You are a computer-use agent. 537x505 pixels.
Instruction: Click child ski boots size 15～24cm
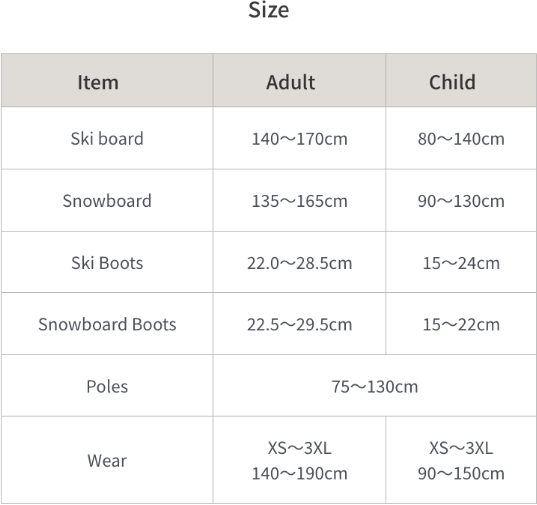461,263
